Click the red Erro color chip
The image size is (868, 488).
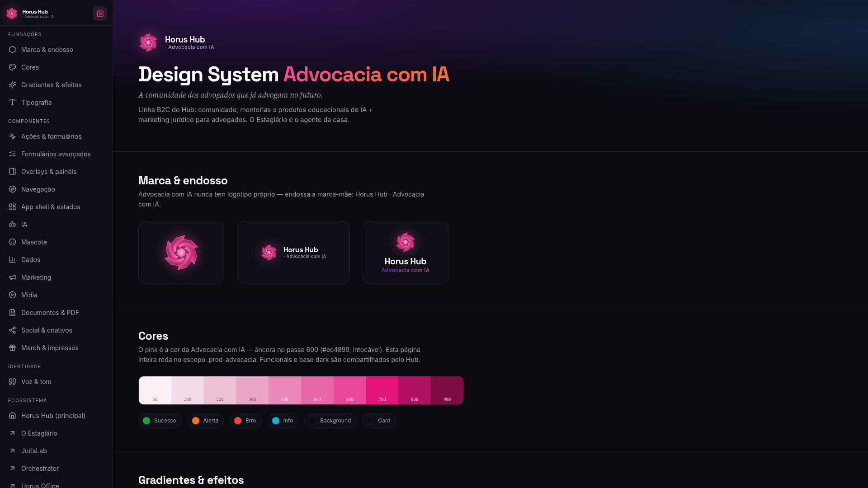246,421
